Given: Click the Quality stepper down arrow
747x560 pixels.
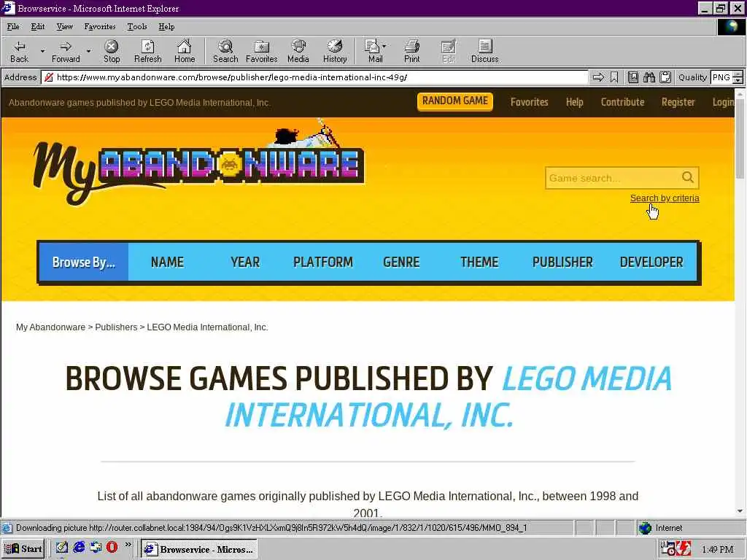Looking at the screenshot, I should (x=738, y=80).
